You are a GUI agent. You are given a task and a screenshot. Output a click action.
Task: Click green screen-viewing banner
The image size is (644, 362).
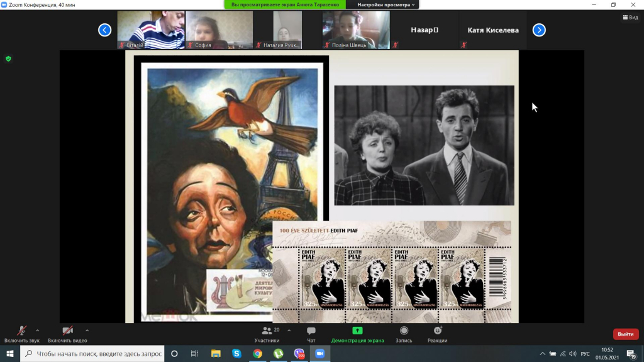click(285, 4)
